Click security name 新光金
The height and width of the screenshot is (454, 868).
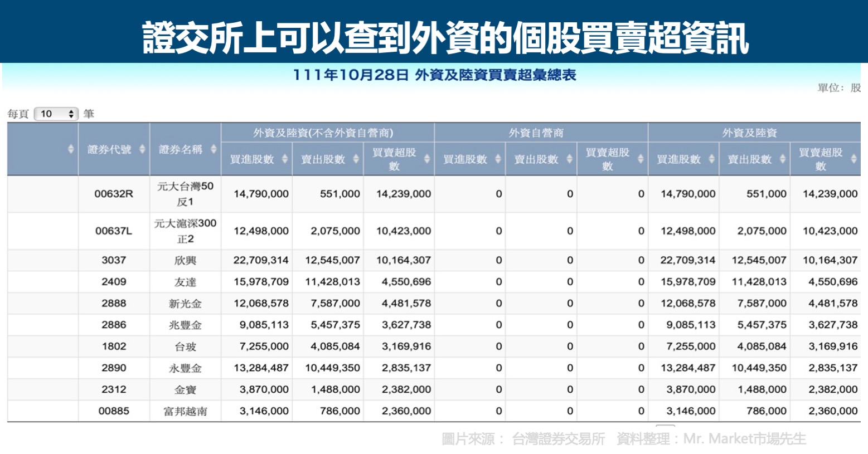pyautogui.click(x=185, y=304)
